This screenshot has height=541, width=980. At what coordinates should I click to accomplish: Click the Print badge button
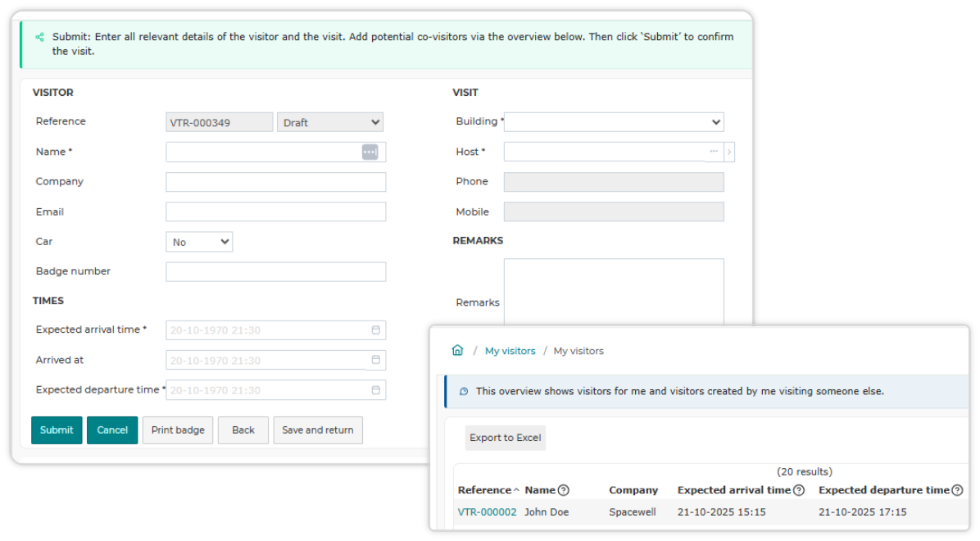(178, 430)
